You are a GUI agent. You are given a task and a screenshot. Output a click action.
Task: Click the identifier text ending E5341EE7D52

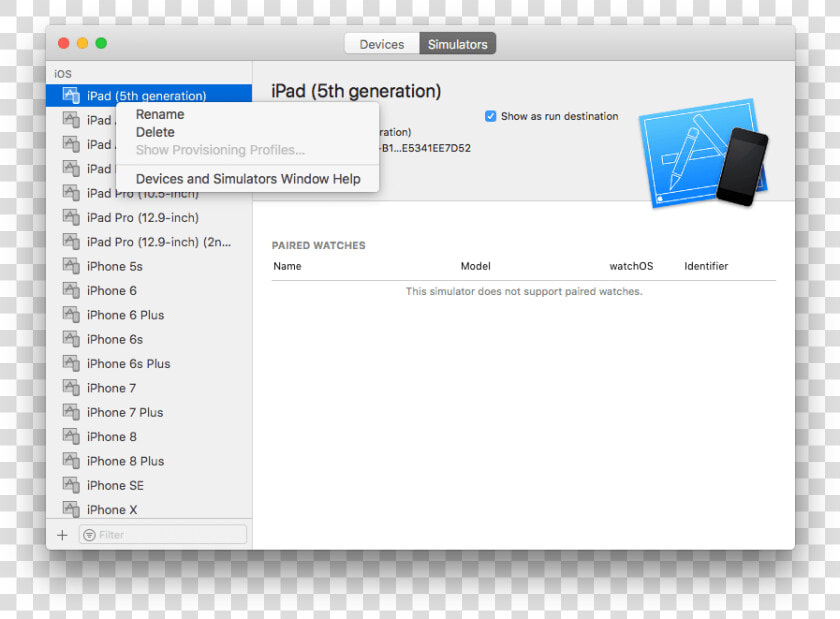pos(426,148)
